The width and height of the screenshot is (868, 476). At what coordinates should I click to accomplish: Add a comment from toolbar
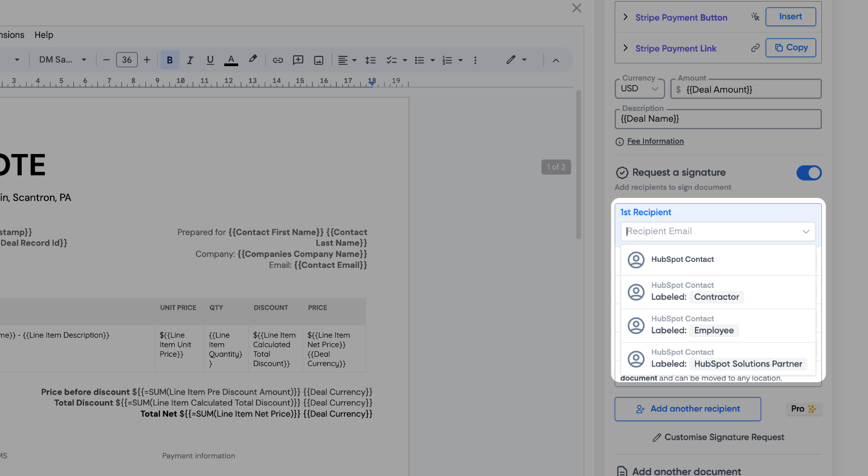point(298,60)
